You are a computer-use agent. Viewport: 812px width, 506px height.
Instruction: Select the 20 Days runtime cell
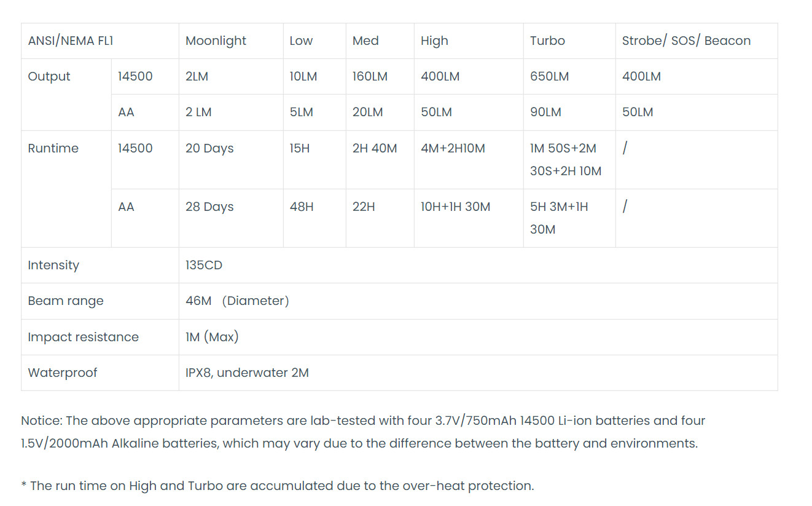(209, 149)
